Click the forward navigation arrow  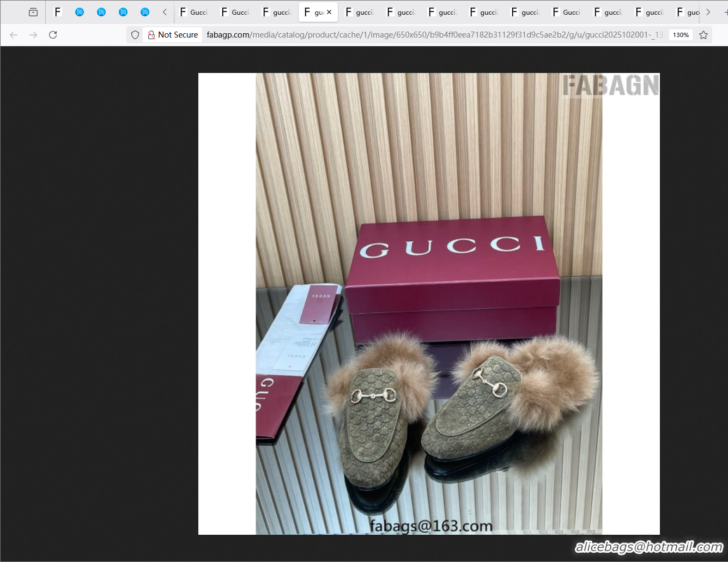33,34
